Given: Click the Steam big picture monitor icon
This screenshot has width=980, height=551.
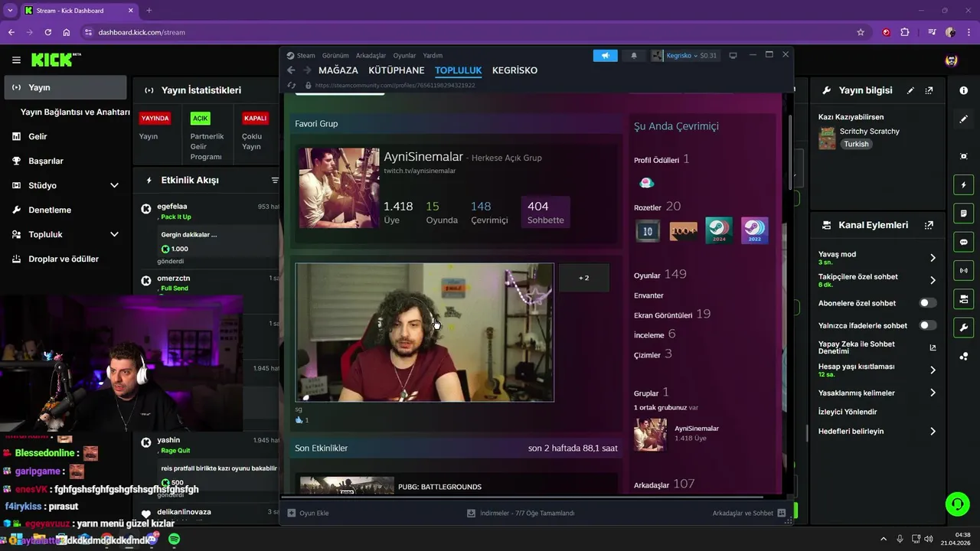Looking at the screenshot, I should point(733,56).
